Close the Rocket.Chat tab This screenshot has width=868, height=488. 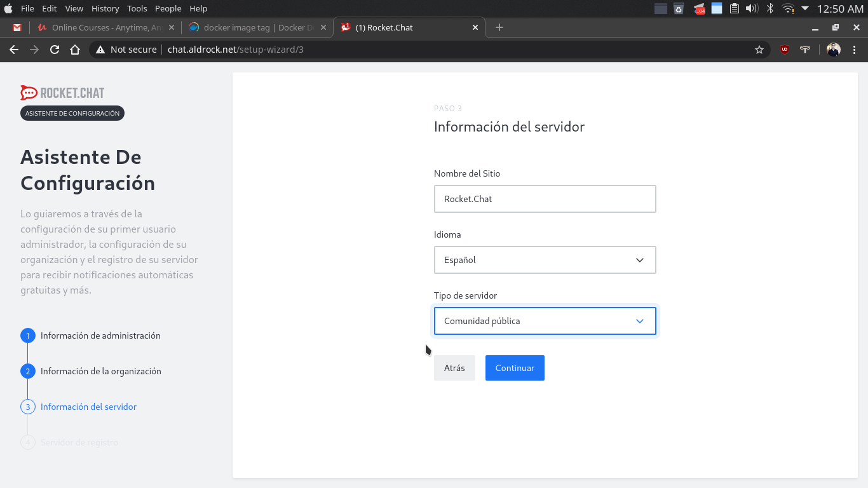(x=475, y=27)
